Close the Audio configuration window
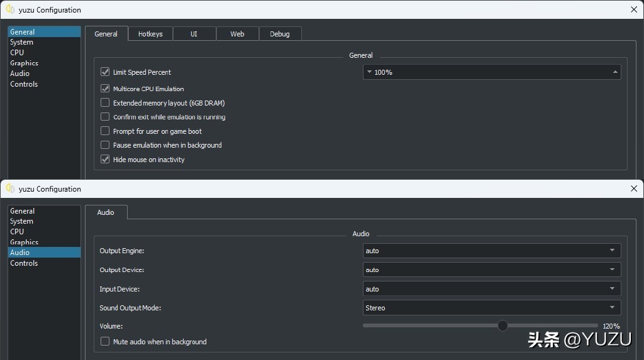 [633, 188]
